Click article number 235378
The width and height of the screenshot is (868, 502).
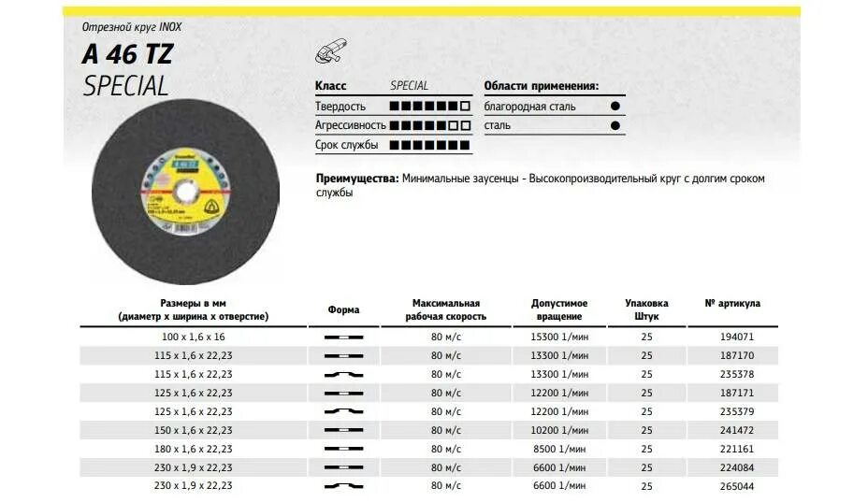(x=737, y=374)
